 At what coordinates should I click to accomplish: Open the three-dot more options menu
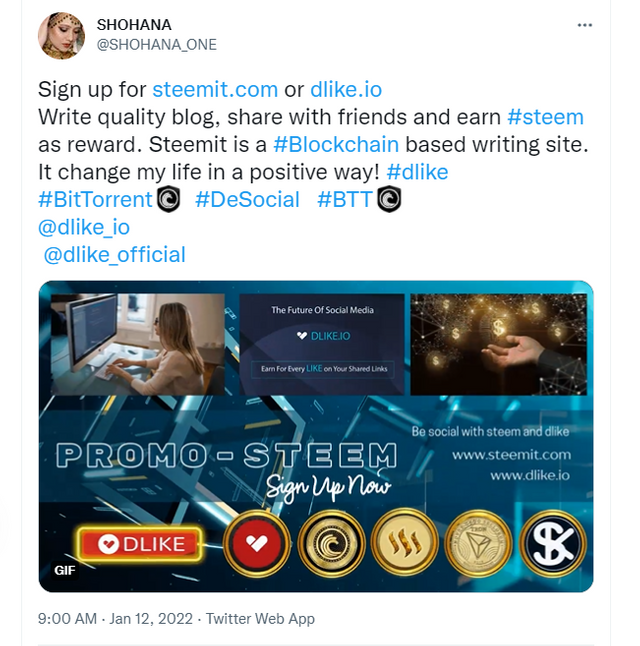pos(584,26)
